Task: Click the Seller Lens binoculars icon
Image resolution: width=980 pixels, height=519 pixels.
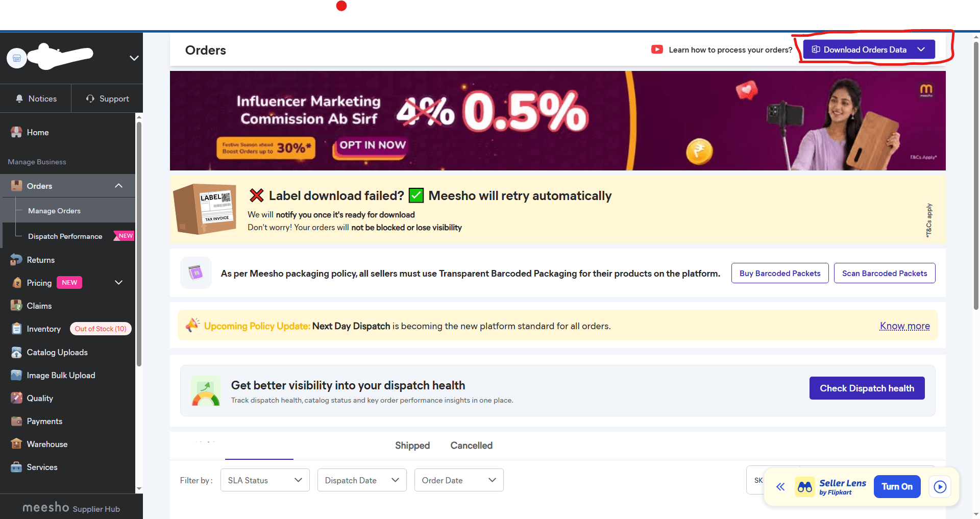Action: (x=805, y=487)
